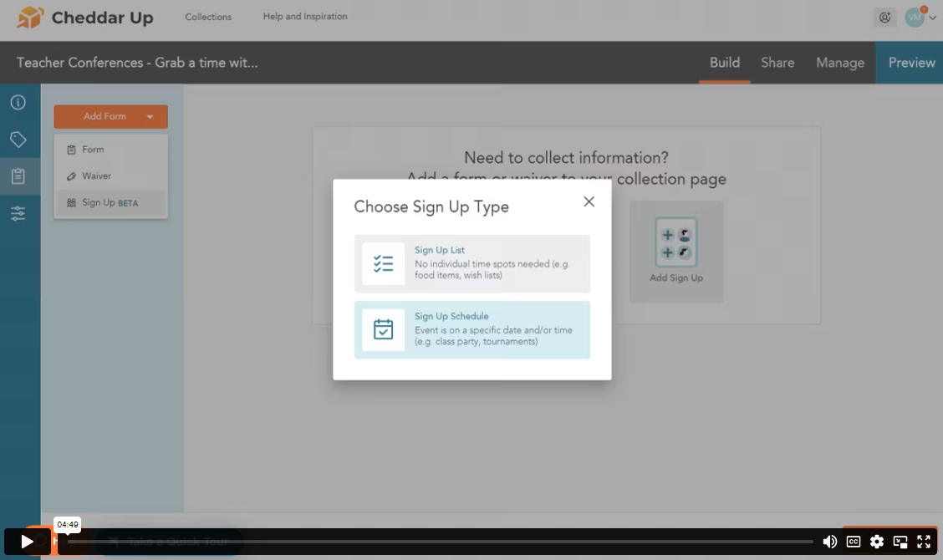Open Help and Inspiration menu
Viewport: 943px width, 560px height.
pos(305,16)
